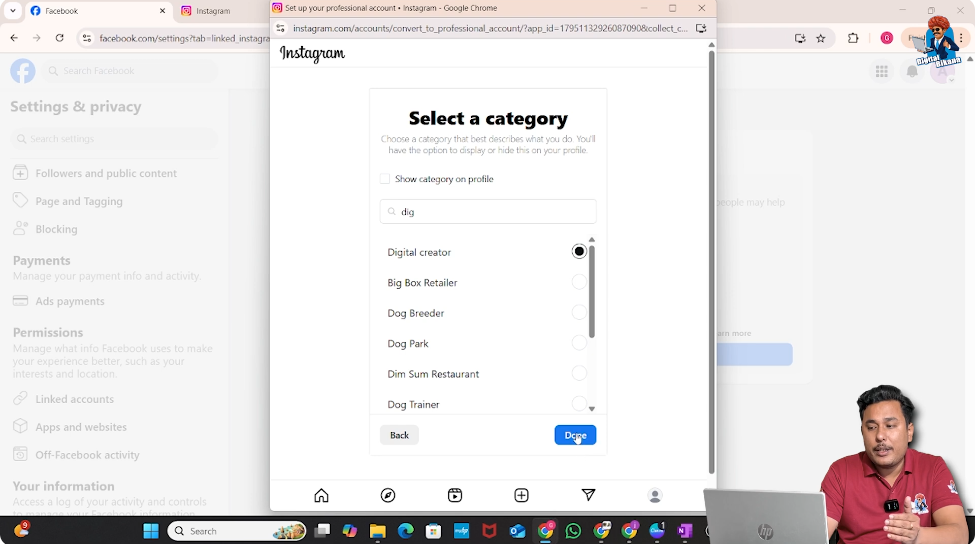Viewport: 979px width, 544px height.
Task: Select the Digital creator radio button
Action: pyautogui.click(x=579, y=252)
